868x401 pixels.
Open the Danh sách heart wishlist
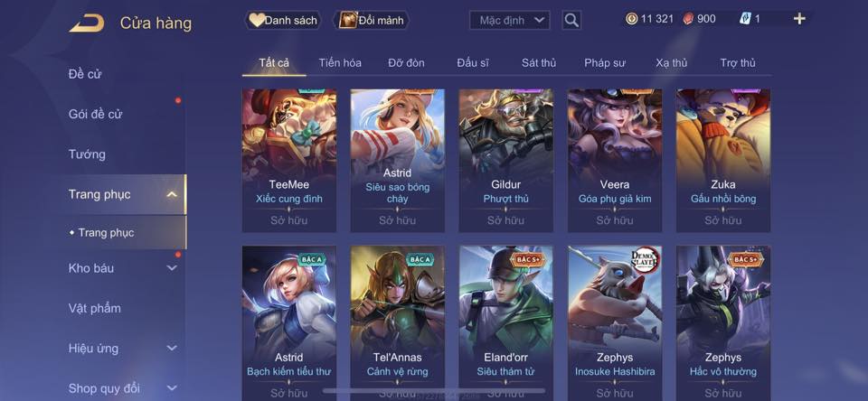(x=283, y=21)
